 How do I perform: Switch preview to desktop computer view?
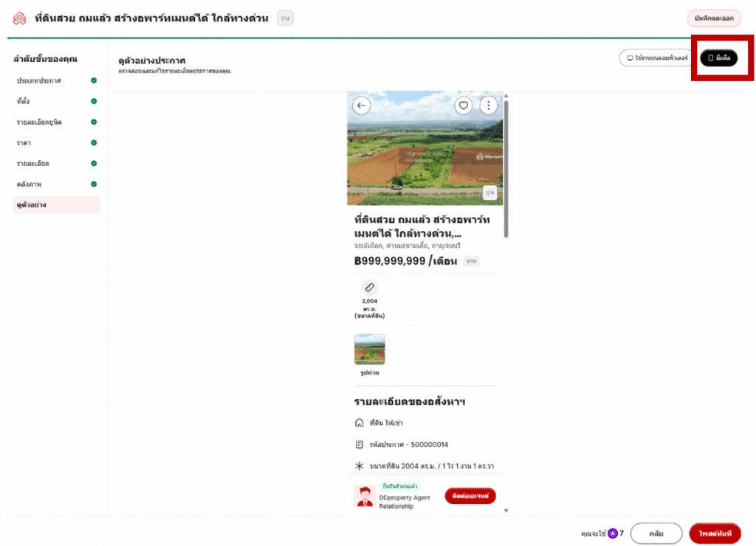tap(656, 58)
